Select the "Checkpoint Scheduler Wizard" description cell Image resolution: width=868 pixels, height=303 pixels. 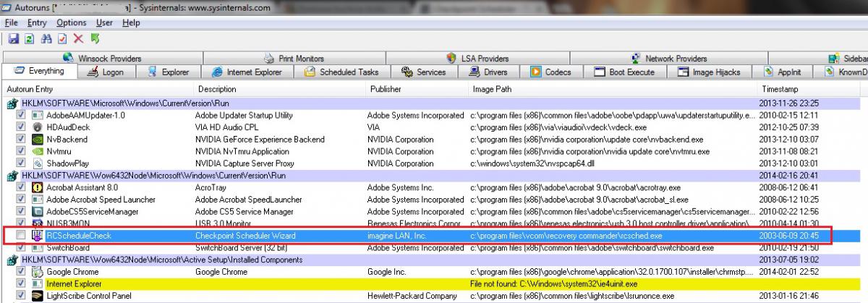[x=245, y=236]
